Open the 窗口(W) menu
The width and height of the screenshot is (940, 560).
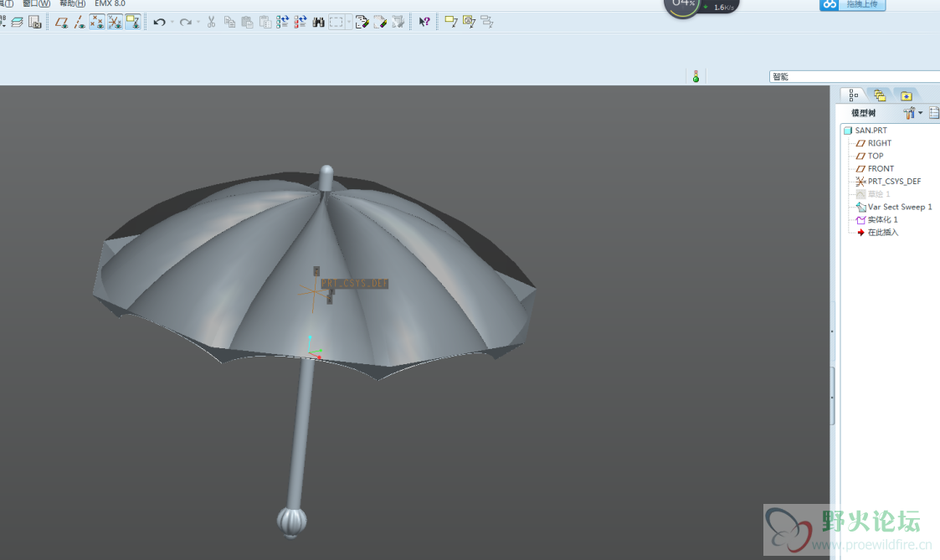coord(37,3)
